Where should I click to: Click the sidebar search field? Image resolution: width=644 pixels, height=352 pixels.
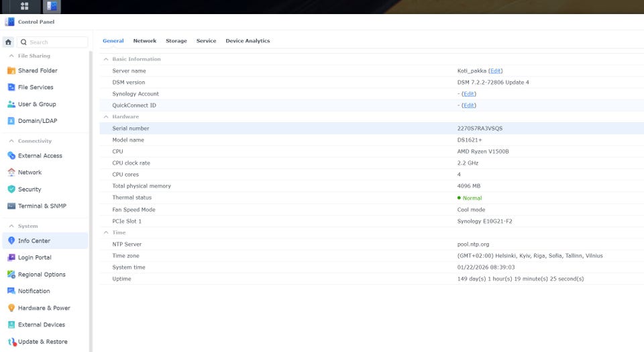coord(52,42)
